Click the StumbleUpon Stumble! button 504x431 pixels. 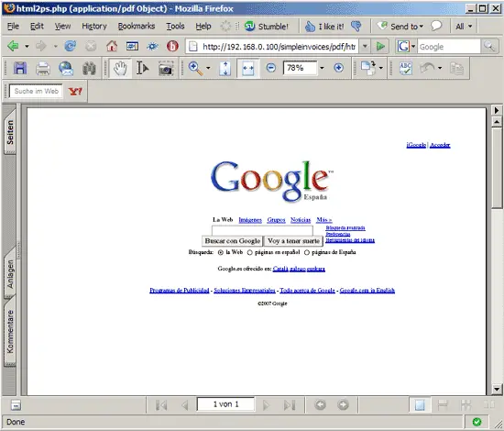click(267, 26)
